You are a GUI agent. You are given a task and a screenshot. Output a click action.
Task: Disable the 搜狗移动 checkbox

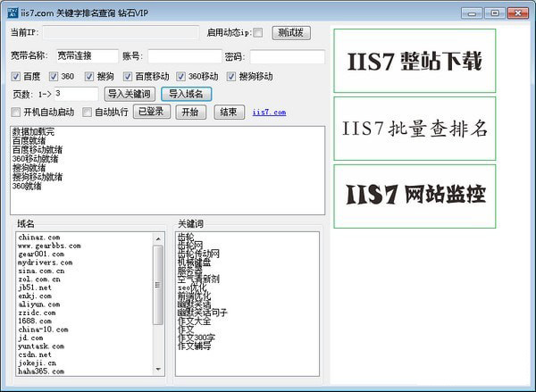tap(231, 77)
